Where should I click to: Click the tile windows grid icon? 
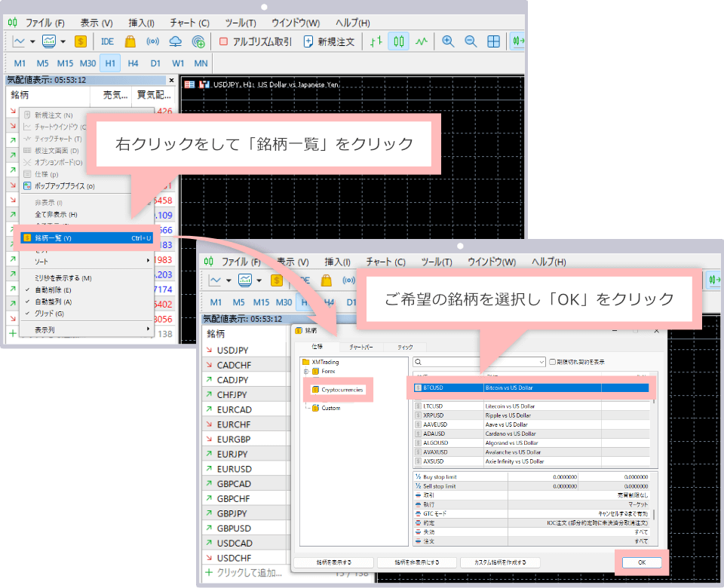[x=493, y=41]
